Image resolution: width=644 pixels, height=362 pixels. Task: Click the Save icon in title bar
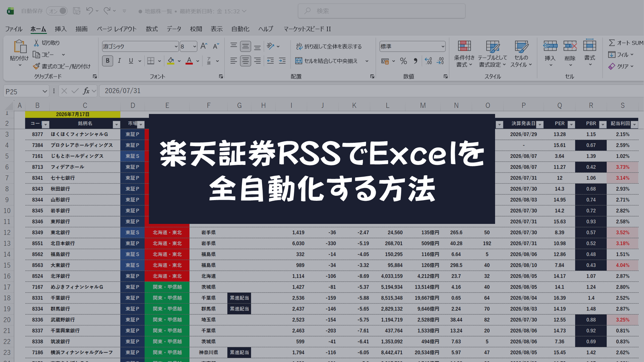point(76,11)
